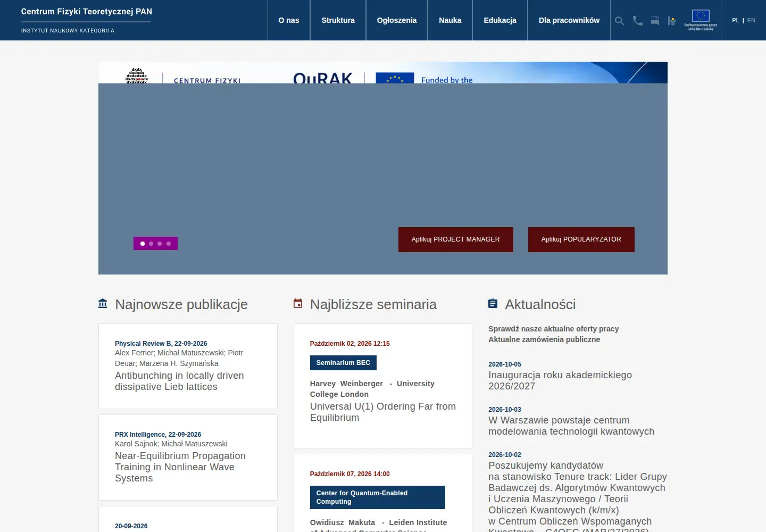The height and width of the screenshot is (532, 766).
Task: Open Sprawdź nasze aktualne oferty pracy link
Action: 554,329
